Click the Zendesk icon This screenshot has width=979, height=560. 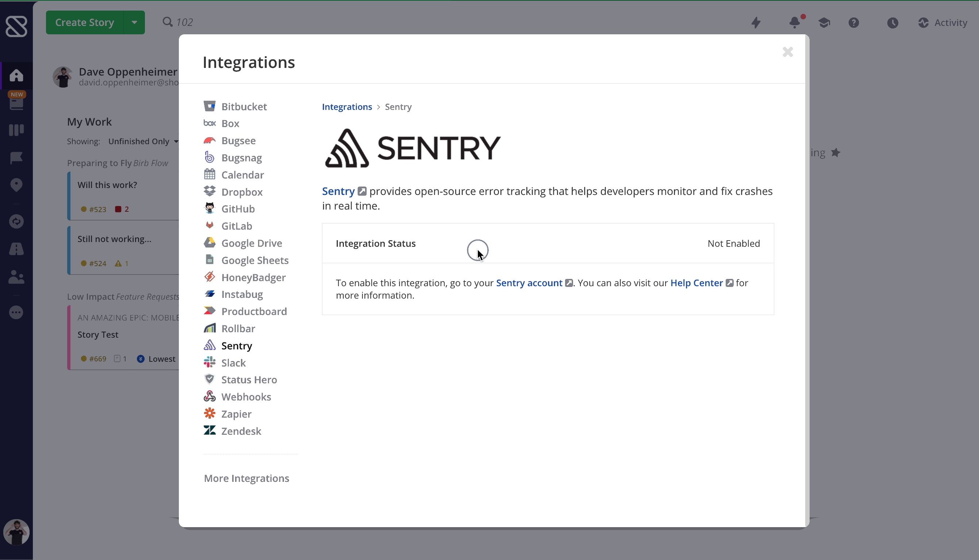(x=210, y=430)
